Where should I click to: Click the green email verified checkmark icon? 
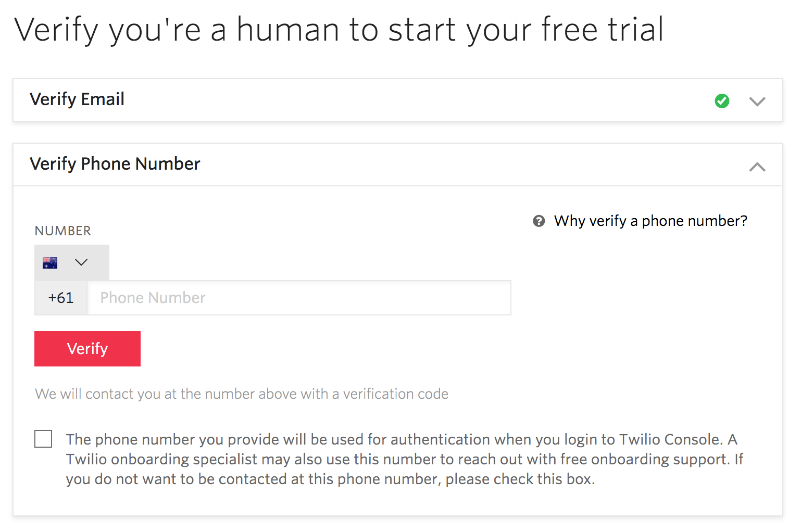click(722, 100)
